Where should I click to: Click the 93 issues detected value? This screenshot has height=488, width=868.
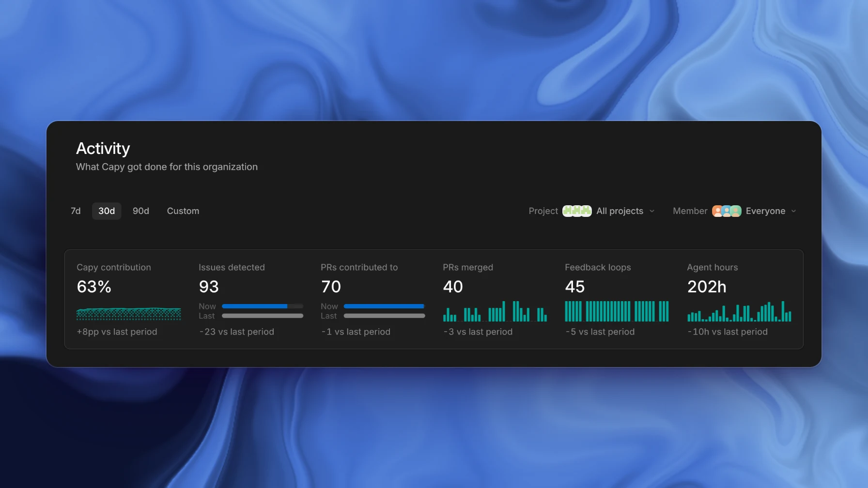(209, 287)
